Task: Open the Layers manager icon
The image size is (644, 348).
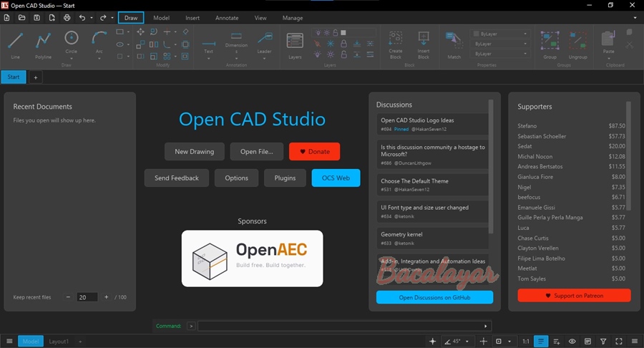Action: point(295,41)
